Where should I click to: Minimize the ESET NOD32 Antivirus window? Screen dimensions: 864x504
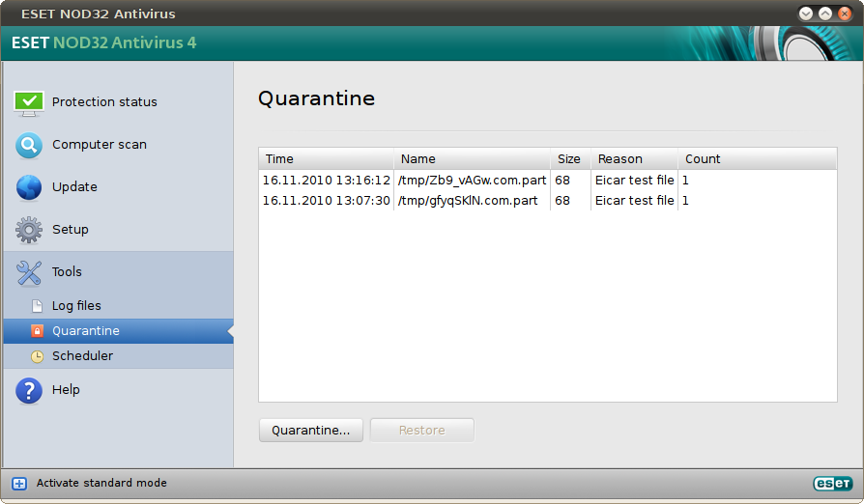click(806, 14)
